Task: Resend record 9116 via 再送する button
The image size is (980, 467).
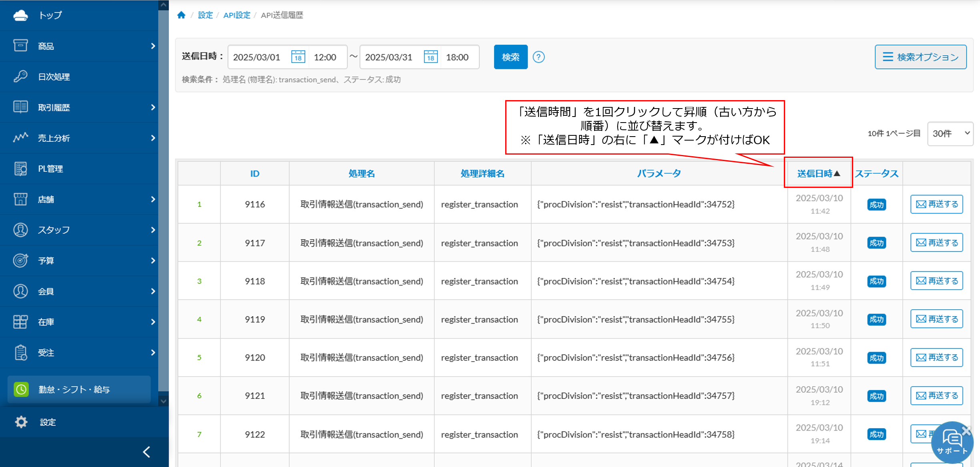Action: [x=936, y=204]
